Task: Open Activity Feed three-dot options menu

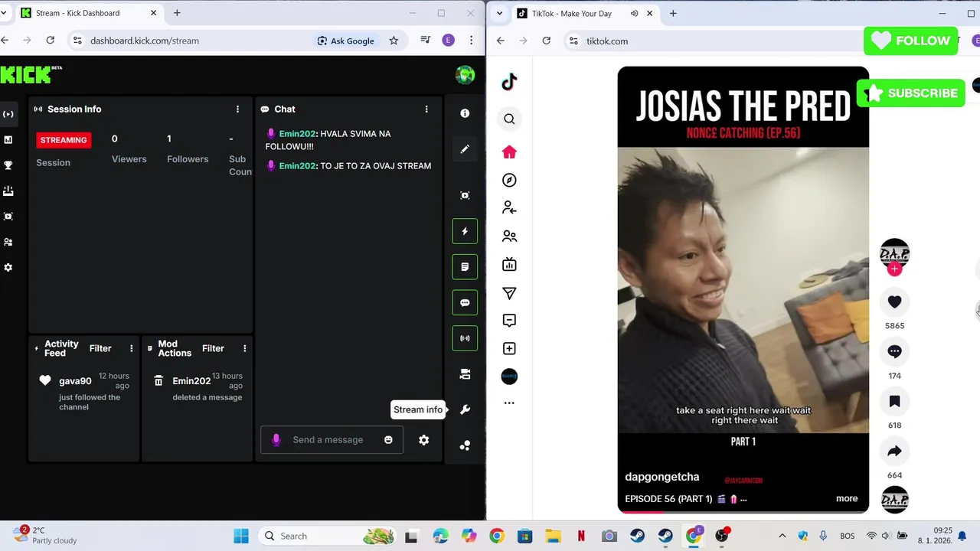Action: point(131,348)
